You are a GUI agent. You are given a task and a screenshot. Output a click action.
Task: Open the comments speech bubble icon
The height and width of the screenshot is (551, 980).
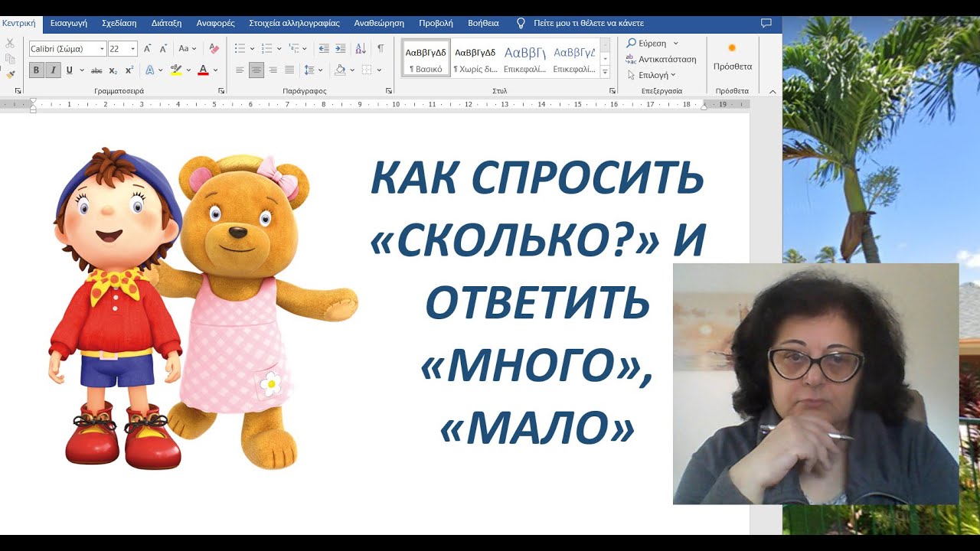coord(766,23)
